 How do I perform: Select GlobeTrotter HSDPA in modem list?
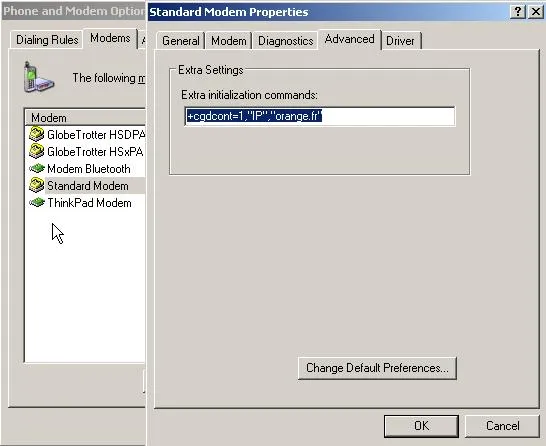point(96,134)
